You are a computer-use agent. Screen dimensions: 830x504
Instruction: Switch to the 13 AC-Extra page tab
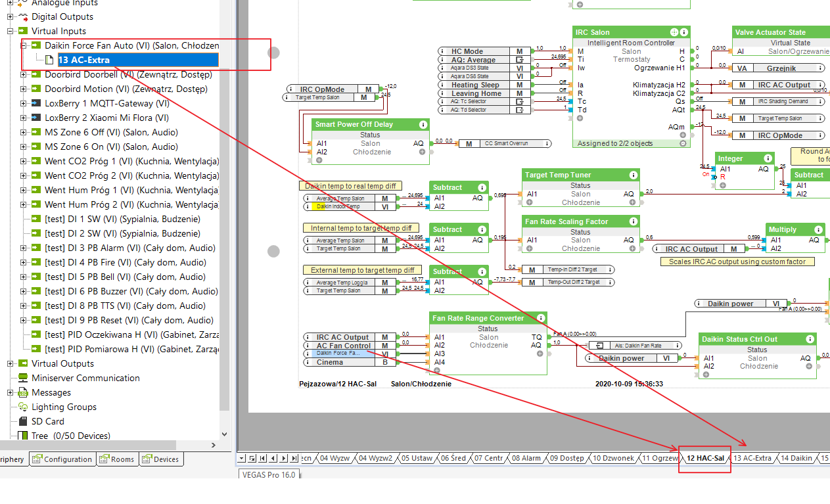pyautogui.click(x=752, y=458)
